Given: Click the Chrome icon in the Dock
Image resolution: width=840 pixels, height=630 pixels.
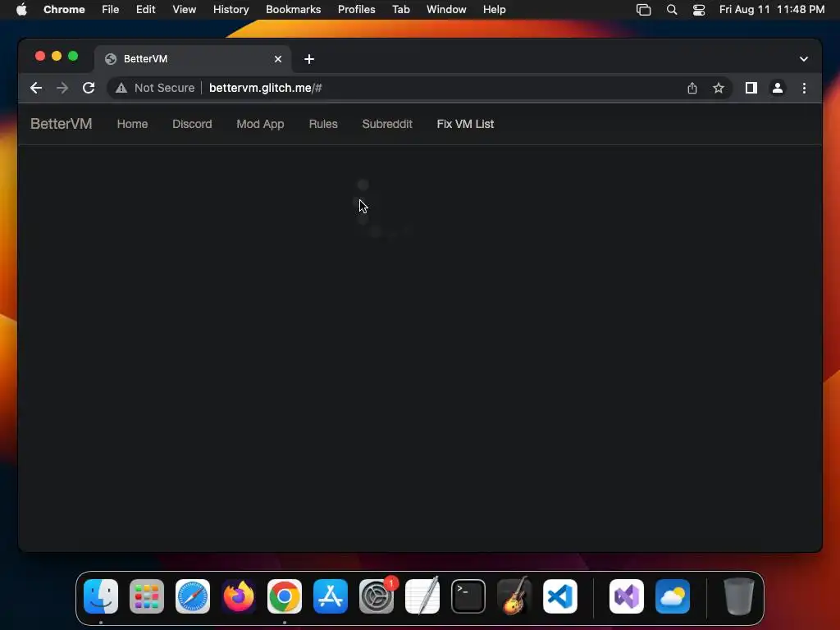Looking at the screenshot, I should (x=285, y=596).
